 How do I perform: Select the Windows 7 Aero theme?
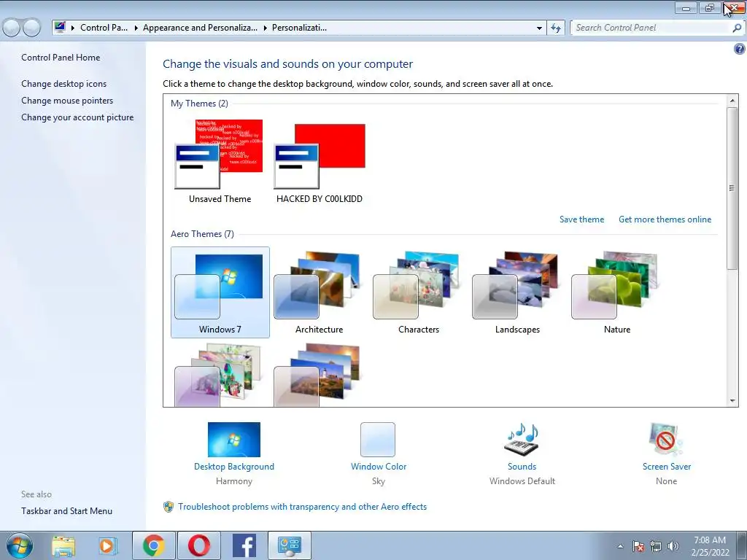click(x=220, y=292)
